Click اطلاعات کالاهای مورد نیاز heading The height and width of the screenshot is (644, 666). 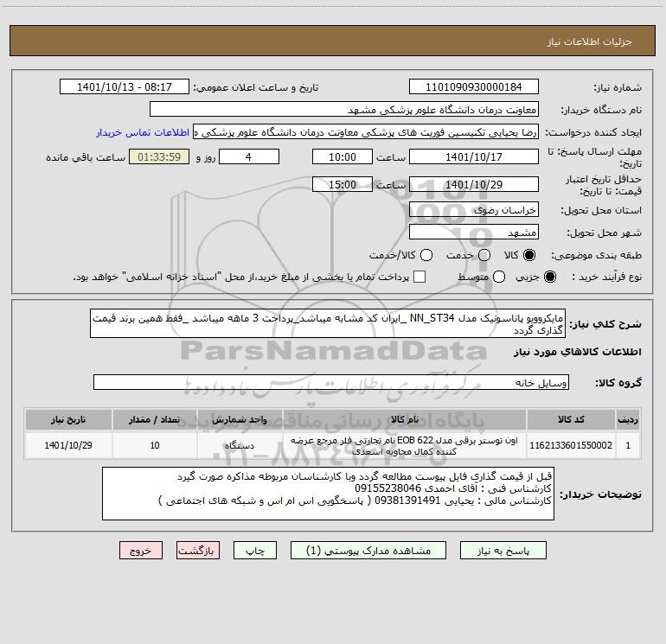point(577,352)
